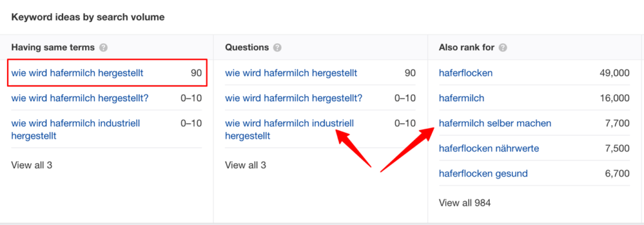644x225 pixels.
Task: Open highlighted 'wie wird hafermilch hergestellt' keyword
Action: [x=77, y=73]
